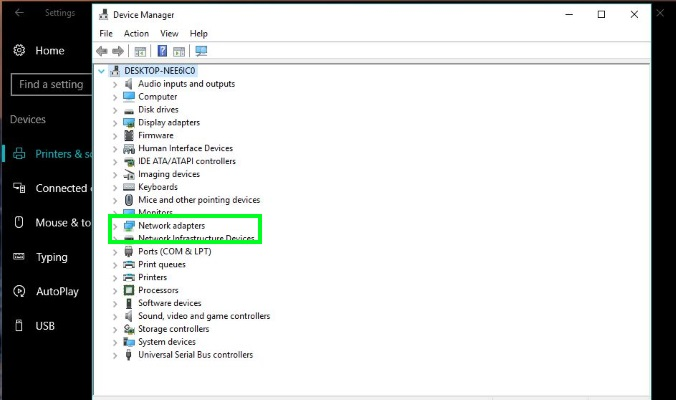Open the Help menu

(198, 34)
